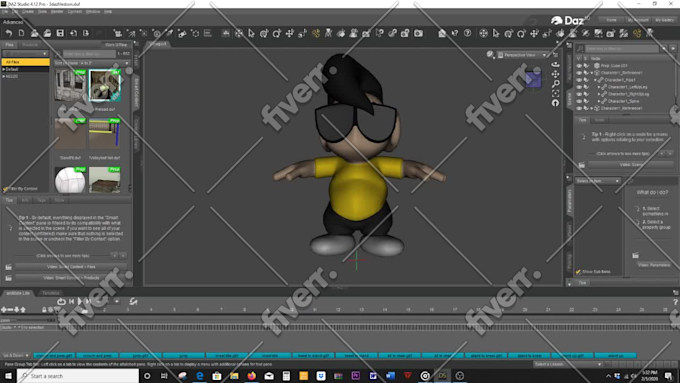This screenshot has width=680, height=383.
Task: Expand the Default folder in file tree
Action: pos(4,69)
